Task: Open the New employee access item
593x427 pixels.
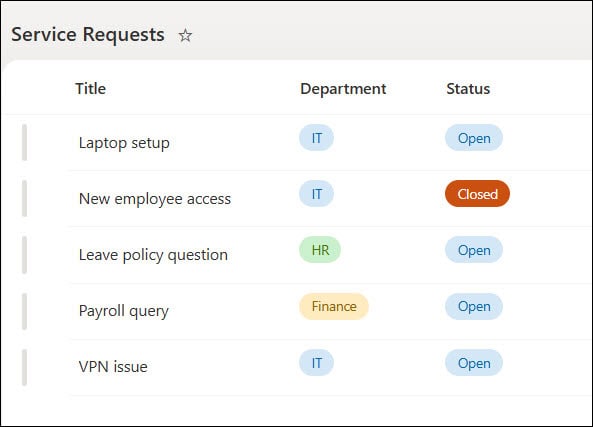Action: pos(155,199)
